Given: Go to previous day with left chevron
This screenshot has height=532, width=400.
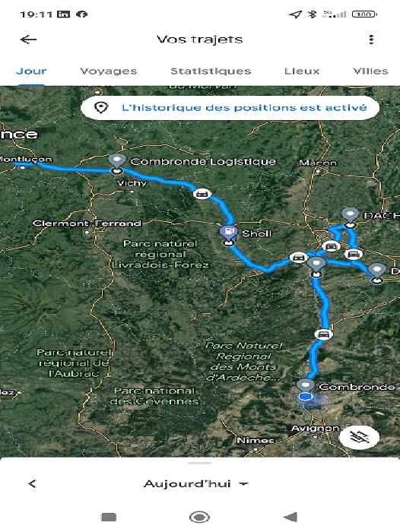Looking at the screenshot, I should (32, 484).
